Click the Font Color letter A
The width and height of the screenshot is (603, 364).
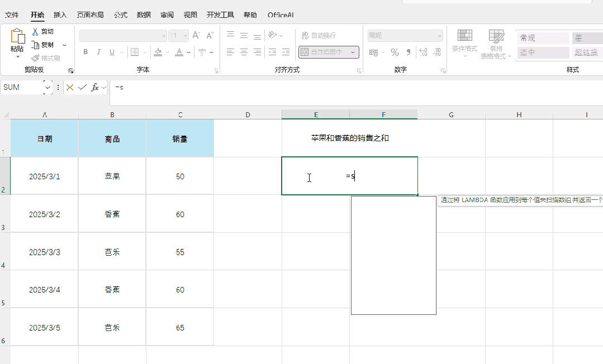(x=179, y=52)
